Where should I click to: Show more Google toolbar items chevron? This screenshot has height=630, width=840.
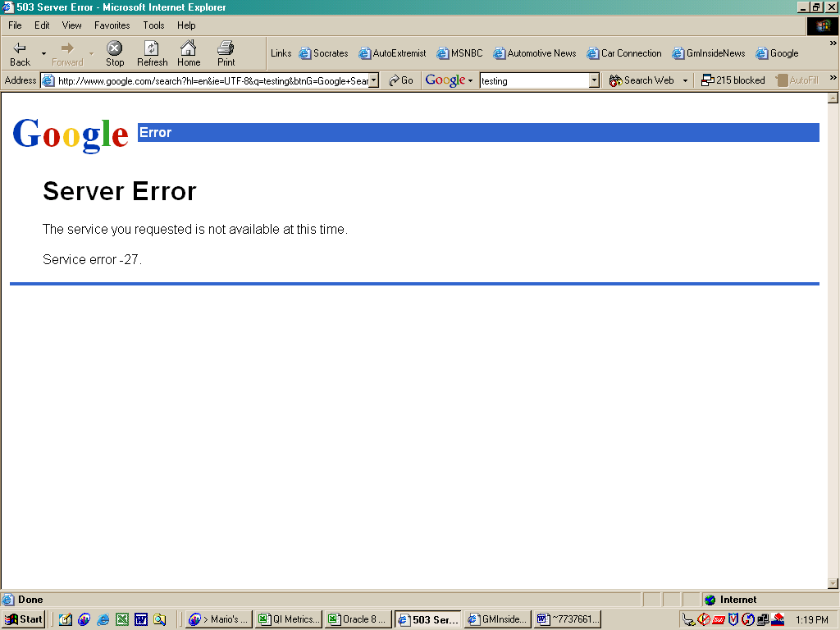833,78
